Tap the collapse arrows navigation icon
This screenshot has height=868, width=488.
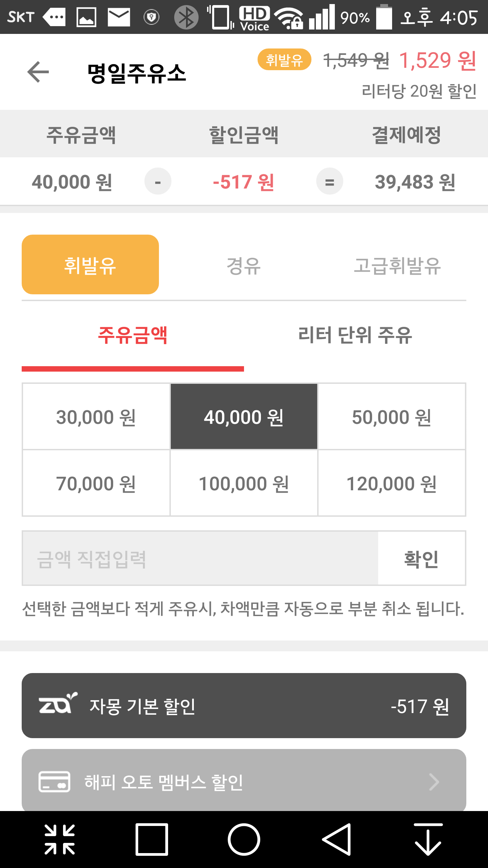point(60,839)
